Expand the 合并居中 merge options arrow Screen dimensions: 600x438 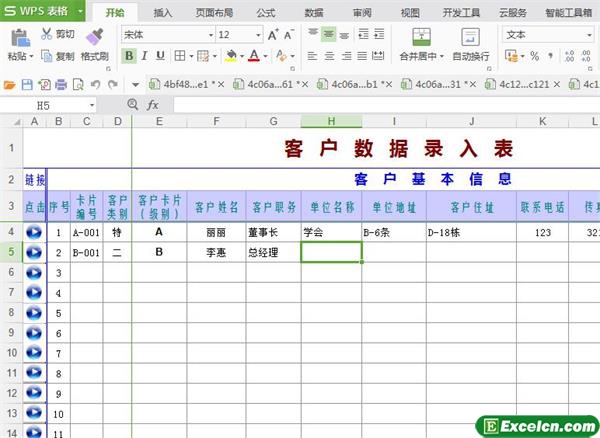pyautogui.click(x=442, y=56)
